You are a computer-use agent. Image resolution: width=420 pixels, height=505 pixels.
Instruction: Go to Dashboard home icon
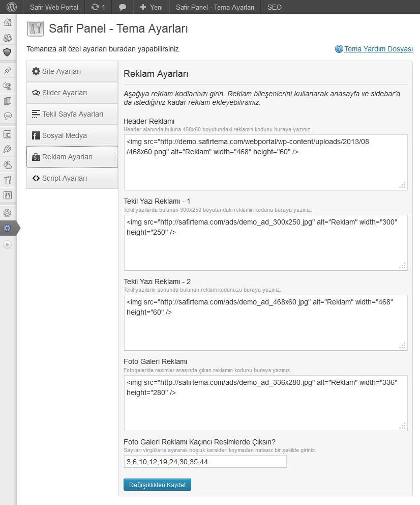(x=8, y=23)
